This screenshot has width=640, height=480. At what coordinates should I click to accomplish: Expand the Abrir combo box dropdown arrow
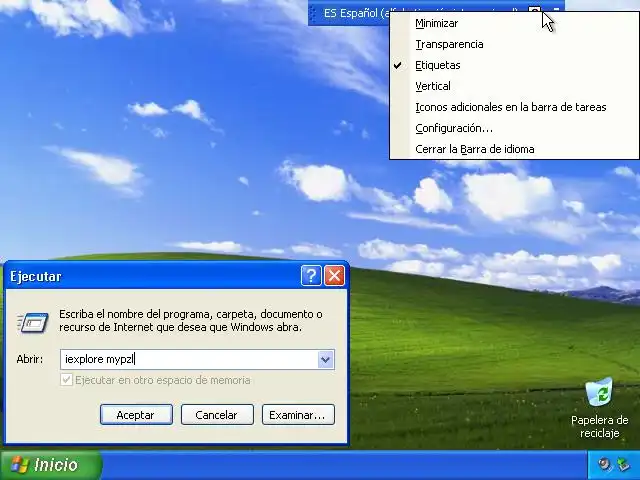(325, 360)
